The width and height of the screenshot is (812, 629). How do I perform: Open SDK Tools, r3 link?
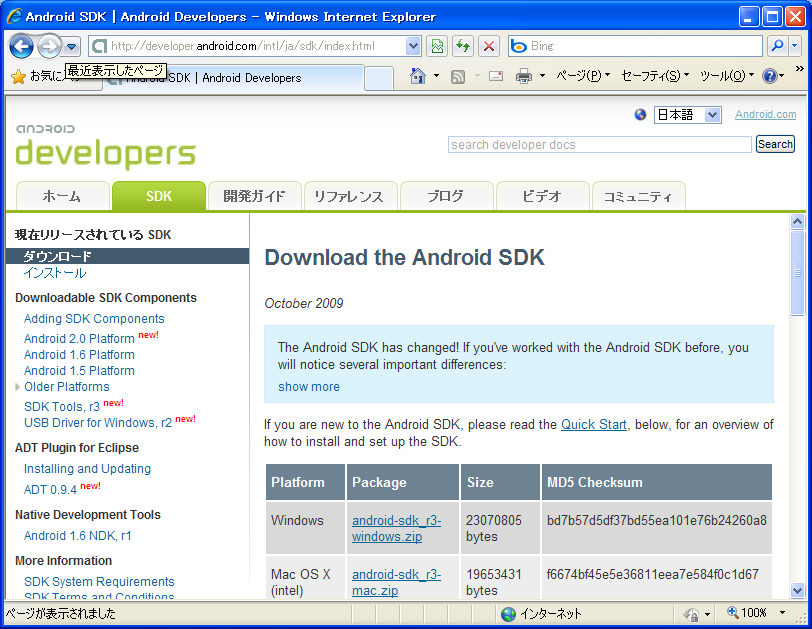click(x=62, y=407)
